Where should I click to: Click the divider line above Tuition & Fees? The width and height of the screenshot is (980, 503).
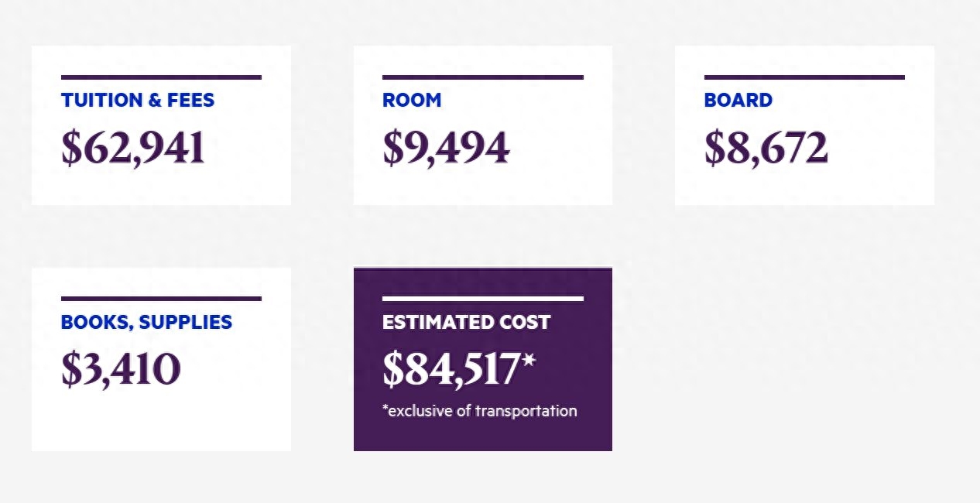click(161, 77)
